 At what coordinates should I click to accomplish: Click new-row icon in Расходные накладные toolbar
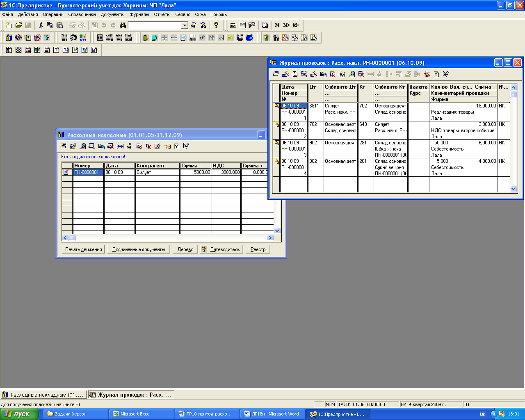(63, 146)
